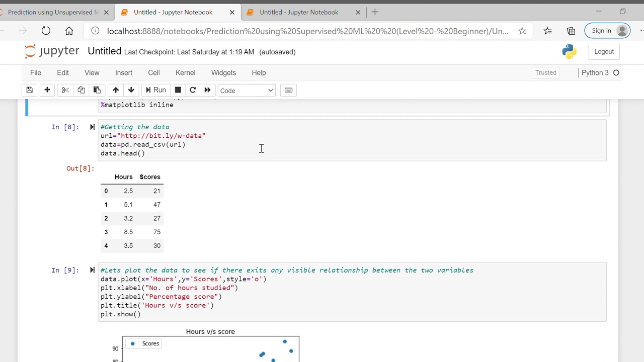Click the url bit.ly/w-data string line
Screen dimensions: 644x362
(153, 136)
